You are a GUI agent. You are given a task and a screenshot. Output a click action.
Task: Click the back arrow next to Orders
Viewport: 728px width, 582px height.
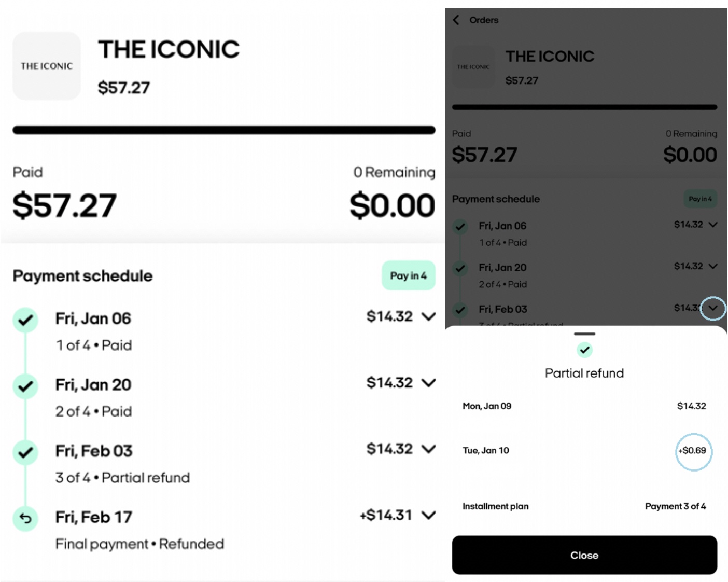tap(456, 20)
